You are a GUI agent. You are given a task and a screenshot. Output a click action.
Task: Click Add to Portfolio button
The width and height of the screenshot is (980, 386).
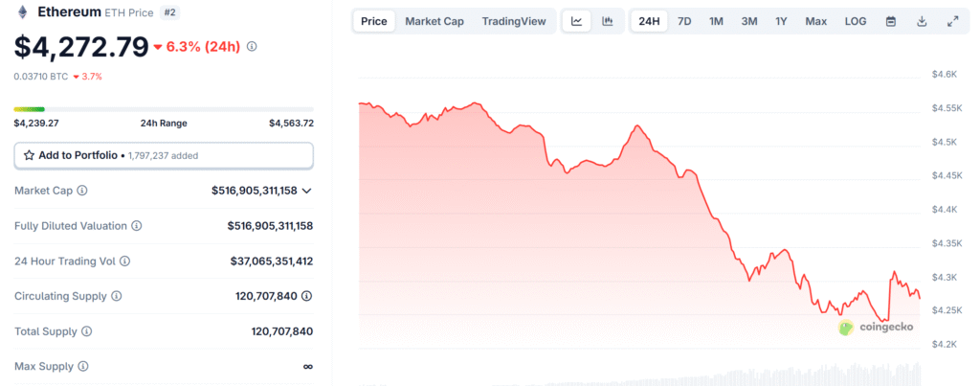(x=163, y=155)
